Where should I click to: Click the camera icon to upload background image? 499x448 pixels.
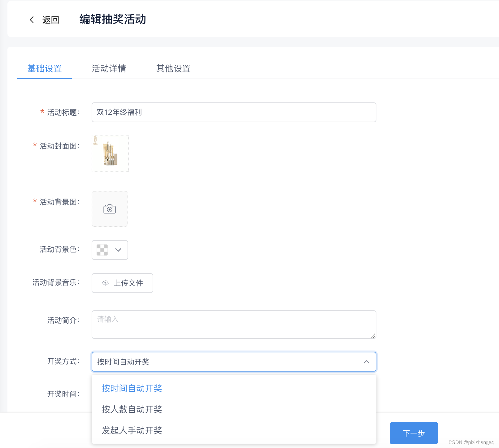point(110,209)
